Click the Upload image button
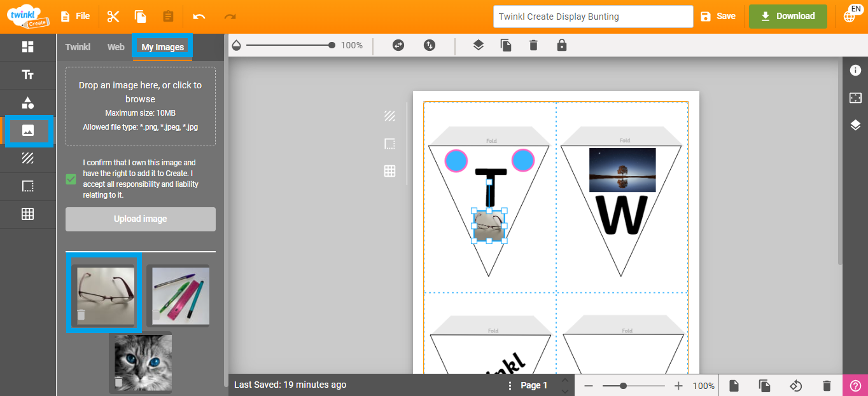 click(141, 219)
